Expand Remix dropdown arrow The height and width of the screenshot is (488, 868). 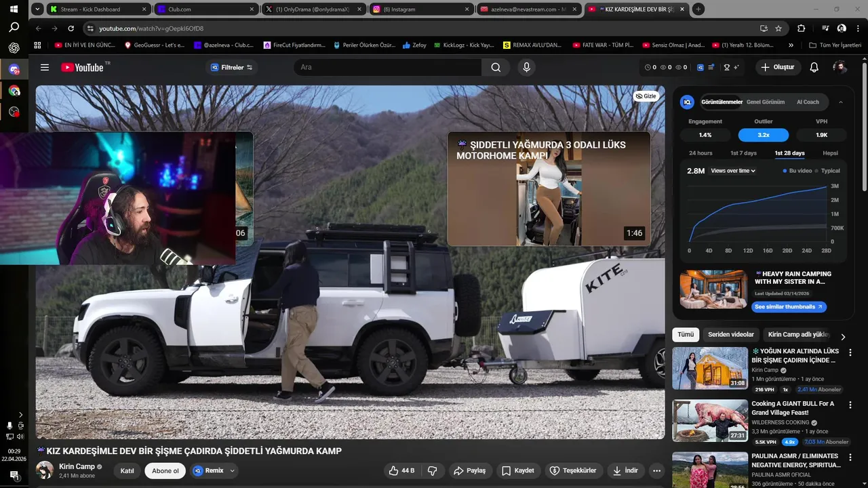click(233, 470)
